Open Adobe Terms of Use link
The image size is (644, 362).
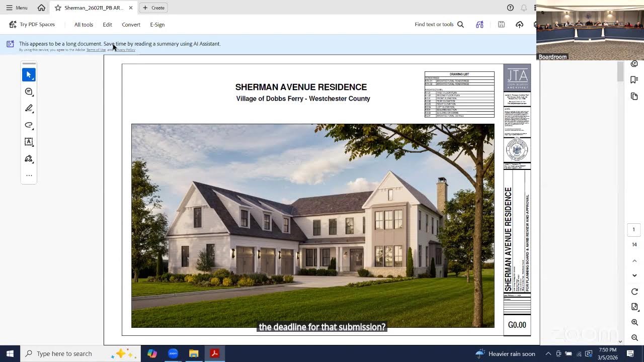(96, 50)
